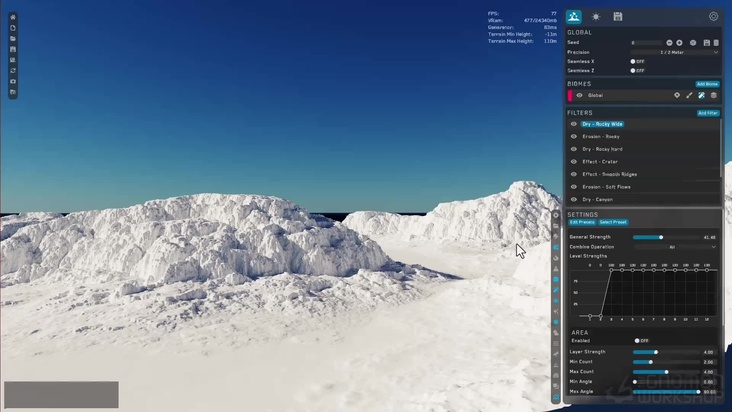The image size is (732, 412).
Task: Open the settings gear in panel header
Action: [x=713, y=17]
